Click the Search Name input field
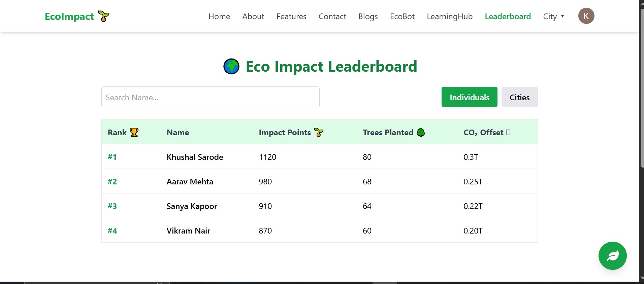Viewport: 644px width, 284px height. (210, 97)
